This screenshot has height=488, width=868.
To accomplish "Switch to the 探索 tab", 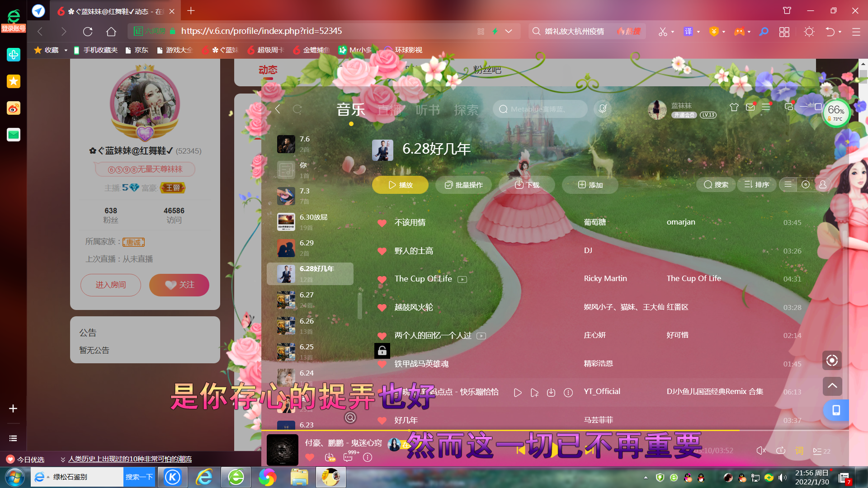I will point(466,110).
